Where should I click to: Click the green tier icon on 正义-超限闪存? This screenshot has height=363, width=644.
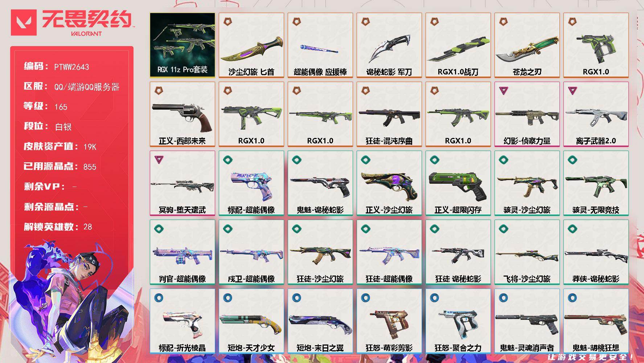click(x=434, y=160)
